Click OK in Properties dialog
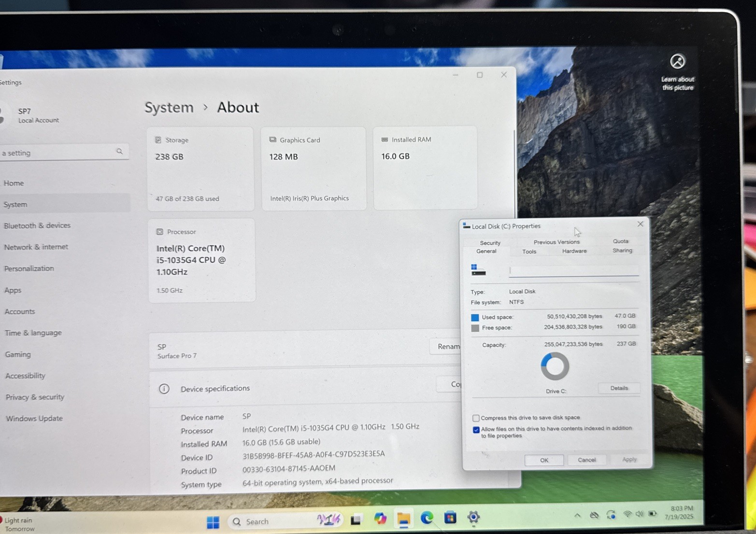Screen dimensions: 756x534 point(544,460)
